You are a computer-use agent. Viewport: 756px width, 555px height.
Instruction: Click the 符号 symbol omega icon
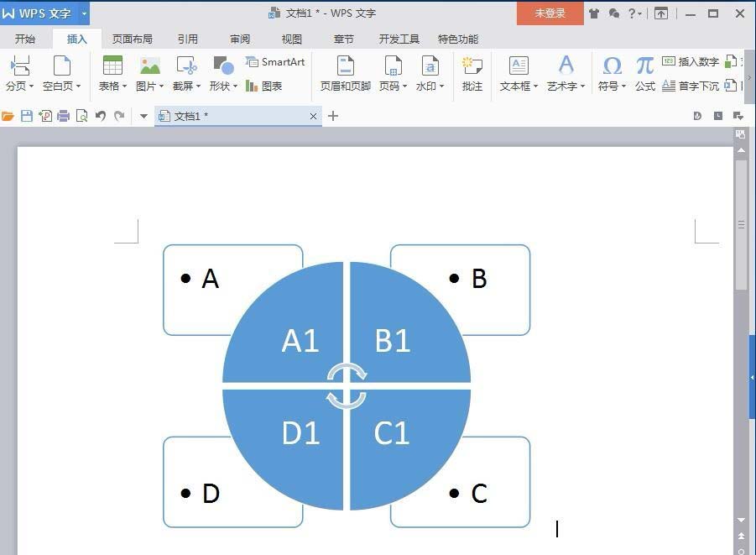(613, 65)
